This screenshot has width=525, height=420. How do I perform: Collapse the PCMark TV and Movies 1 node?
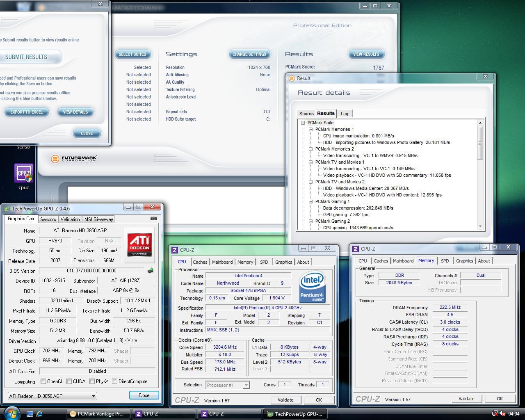point(311,162)
